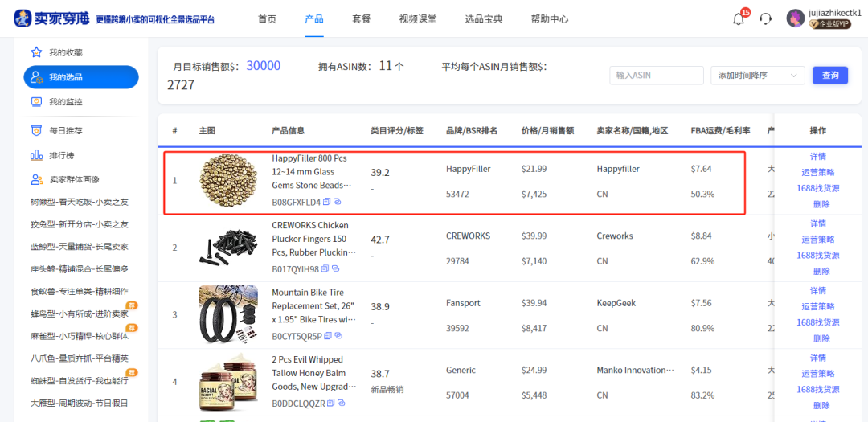Image resolution: width=868 pixels, height=422 pixels.
Task: Open the 添加时间降序 sort dropdown
Action: click(758, 76)
